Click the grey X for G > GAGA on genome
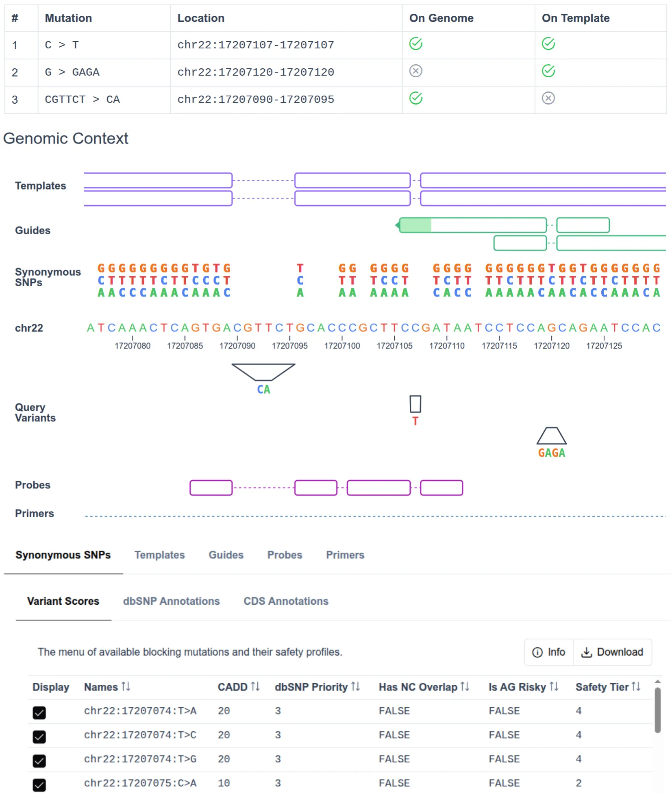 click(415, 71)
